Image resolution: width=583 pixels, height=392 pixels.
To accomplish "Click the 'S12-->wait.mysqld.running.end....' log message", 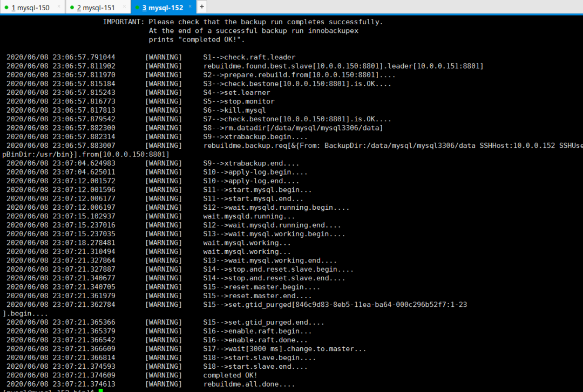I will point(272,225).
